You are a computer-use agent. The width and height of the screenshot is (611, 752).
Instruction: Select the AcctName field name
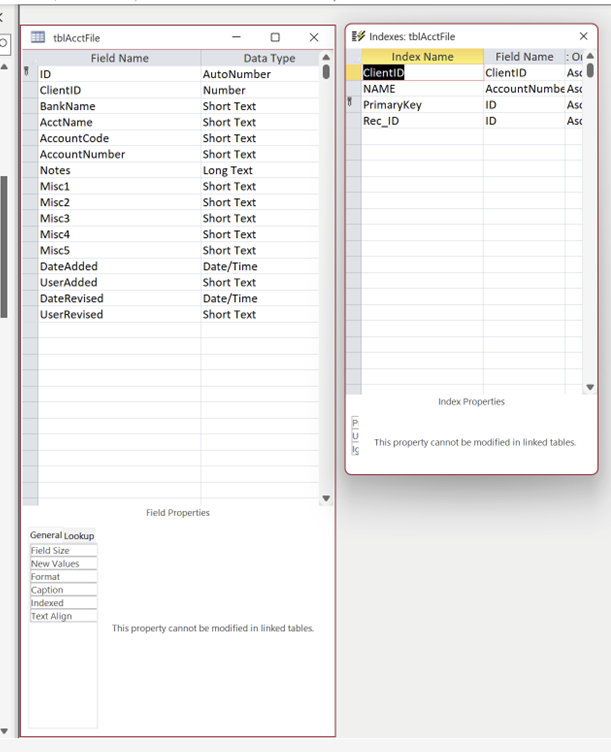(x=119, y=122)
